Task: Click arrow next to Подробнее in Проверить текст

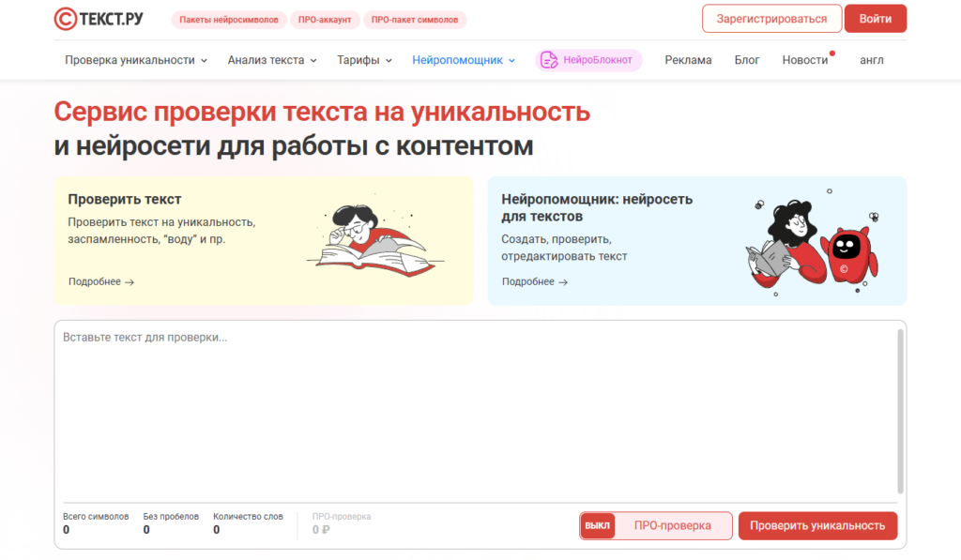Action: [x=130, y=282]
